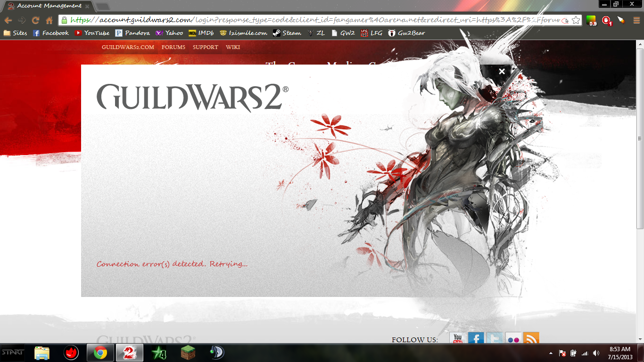Open the Minecraft taskbar icon

tap(188, 353)
